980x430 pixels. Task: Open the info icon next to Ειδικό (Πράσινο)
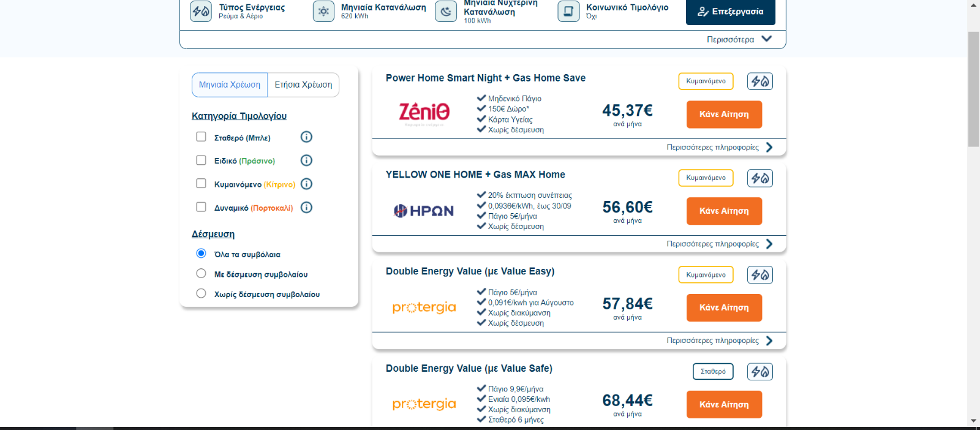307,160
